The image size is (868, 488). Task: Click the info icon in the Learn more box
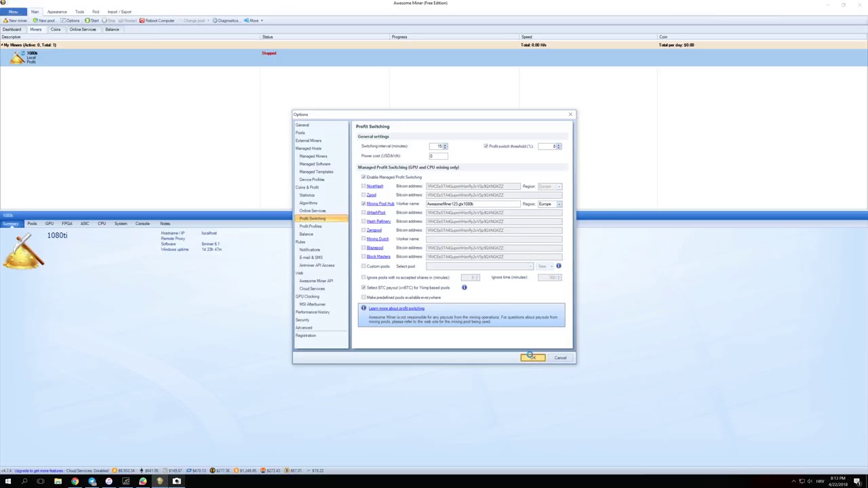coord(363,308)
